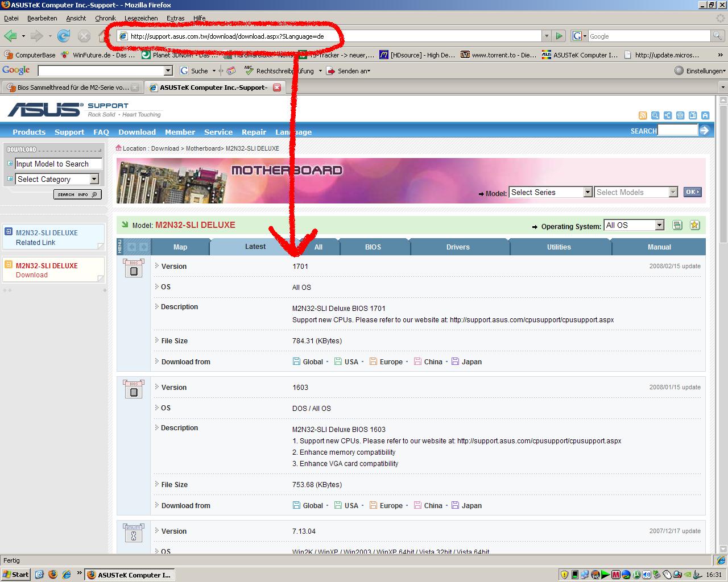Open the back button history dropdown arrow
The height and width of the screenshot is (582, 728).
coord(23,36)
